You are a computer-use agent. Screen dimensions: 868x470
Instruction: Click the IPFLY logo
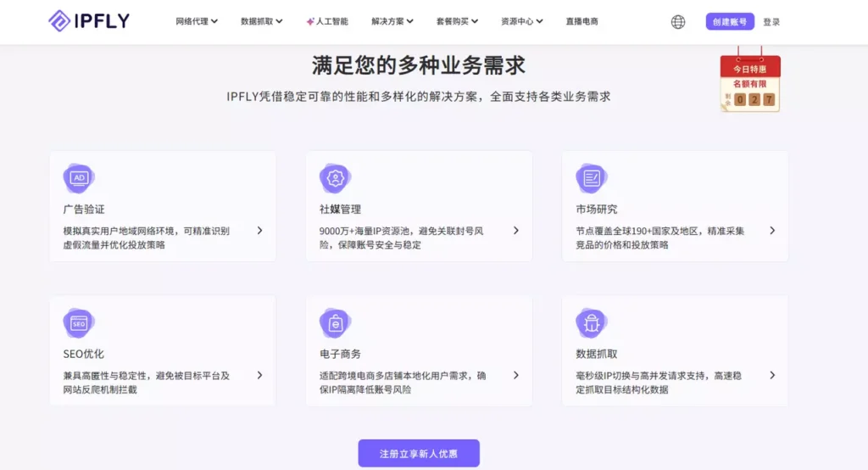coord(88,21)
